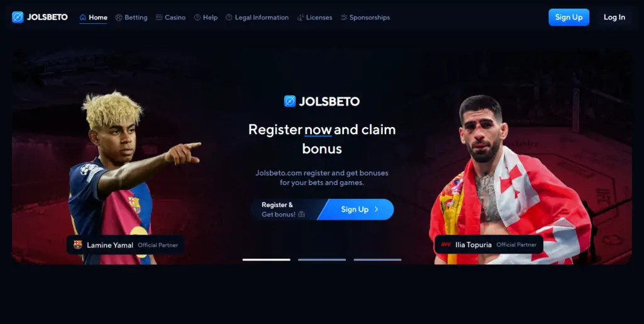Select the first carousel slide indicator
644x324 pixels.
pyautogui.click(x=266, y=260)
